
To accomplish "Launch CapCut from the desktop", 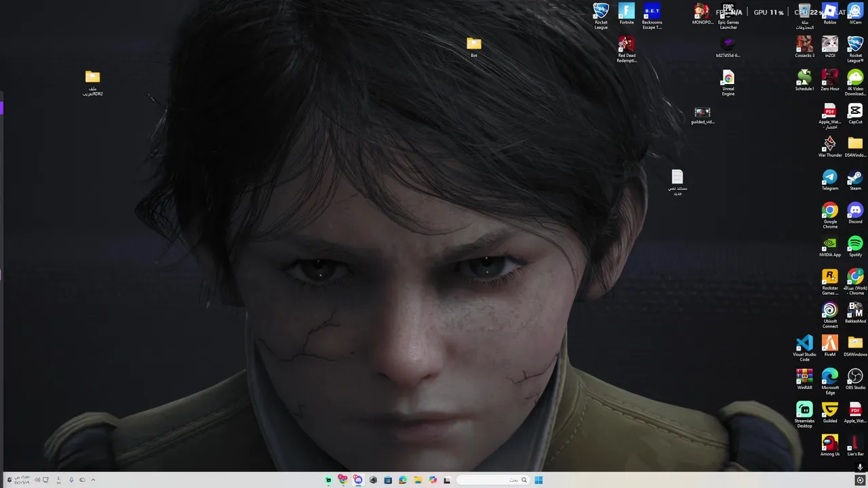I will [855, 114].
